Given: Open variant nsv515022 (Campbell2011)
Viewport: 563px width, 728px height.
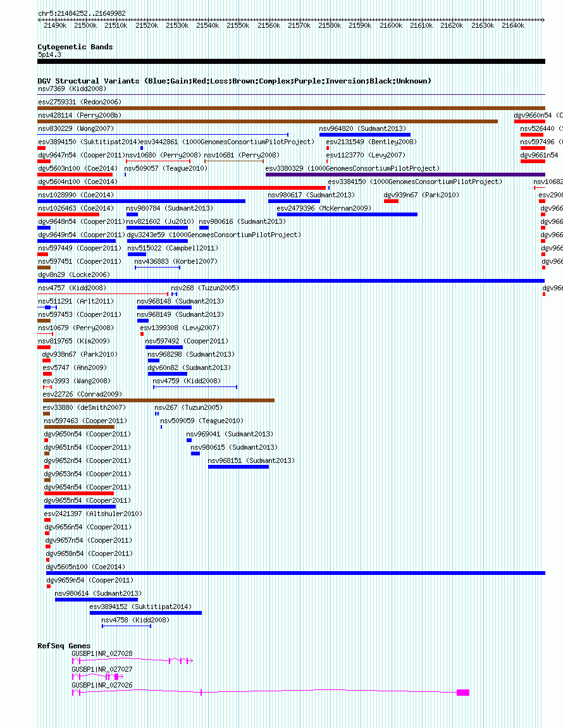Looking at the screenshot, I should [x=173, y=249].
